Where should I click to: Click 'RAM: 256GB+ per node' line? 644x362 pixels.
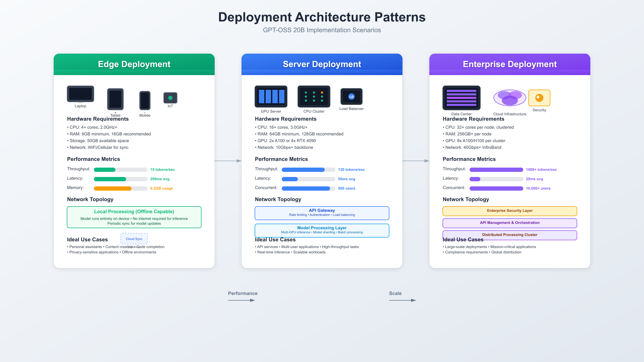click(x=467, y=134)
